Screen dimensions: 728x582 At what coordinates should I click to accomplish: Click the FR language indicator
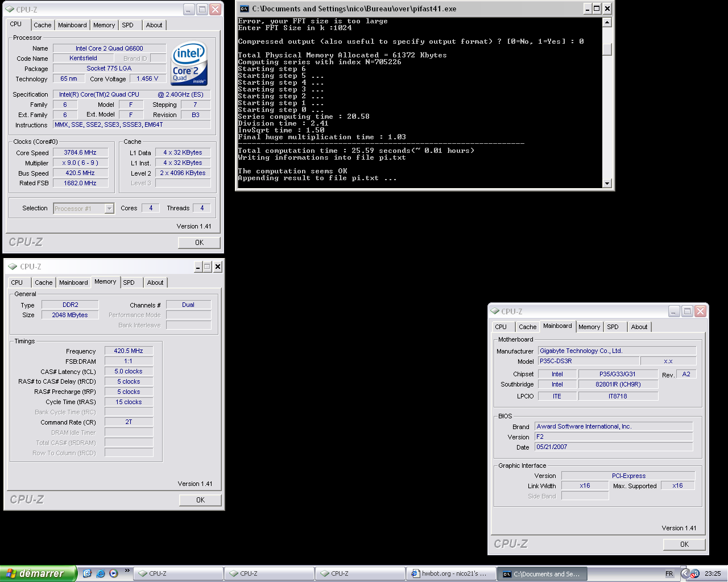tap(669, 574)
